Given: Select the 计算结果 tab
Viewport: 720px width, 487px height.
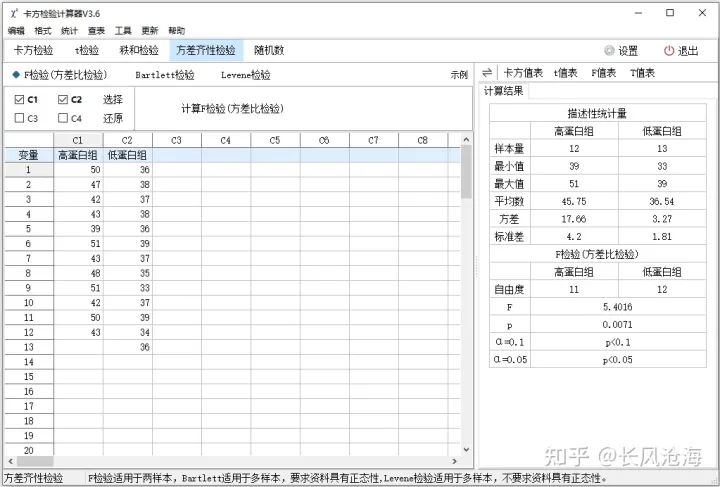Looking at the screenshot, I should [504, 91].
